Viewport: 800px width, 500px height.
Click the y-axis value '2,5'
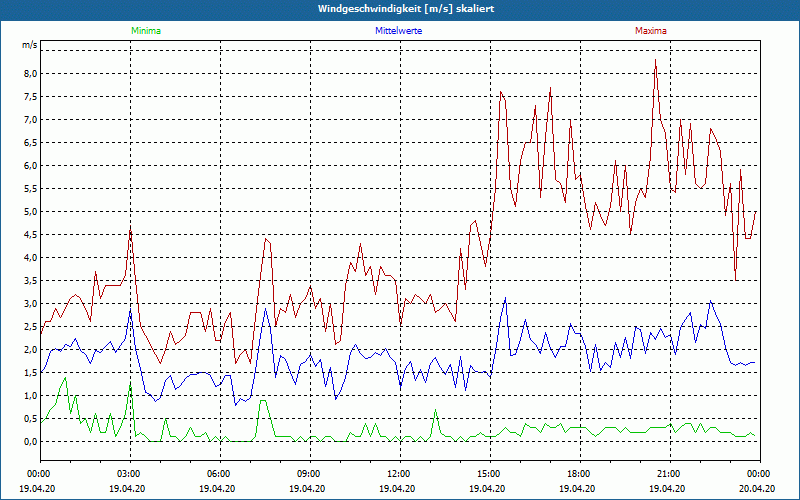tap(31, 327)
